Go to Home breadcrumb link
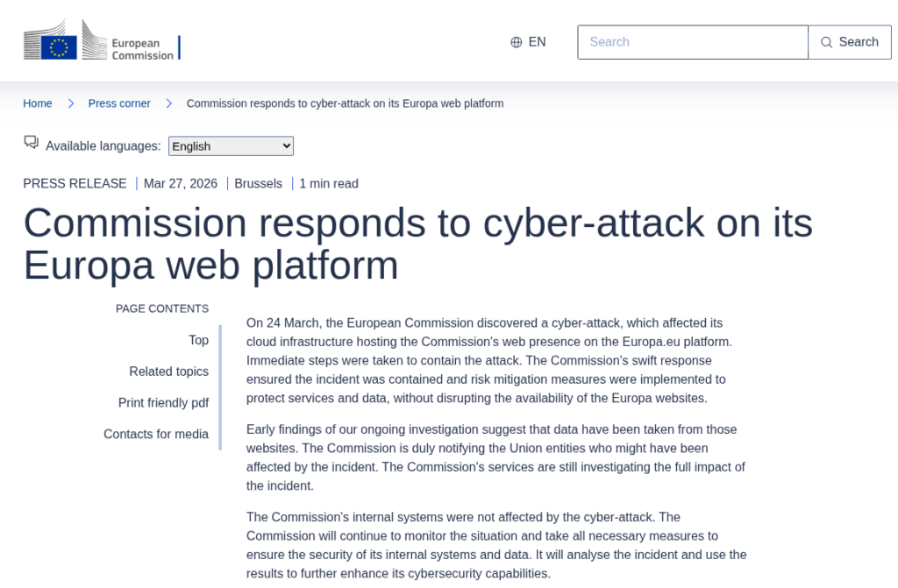This screenshot has width=898, height=588. (x=38, y=103)
